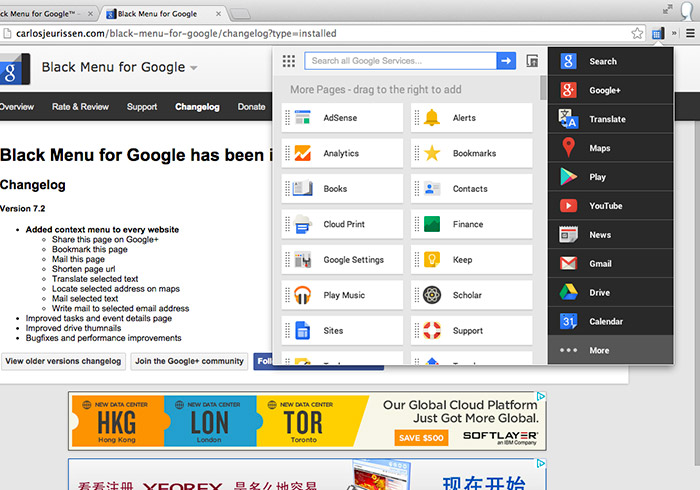Click the SoftLayer ad AdChoices icon
This screenshot has height=490, width=700.
(541, 396)
